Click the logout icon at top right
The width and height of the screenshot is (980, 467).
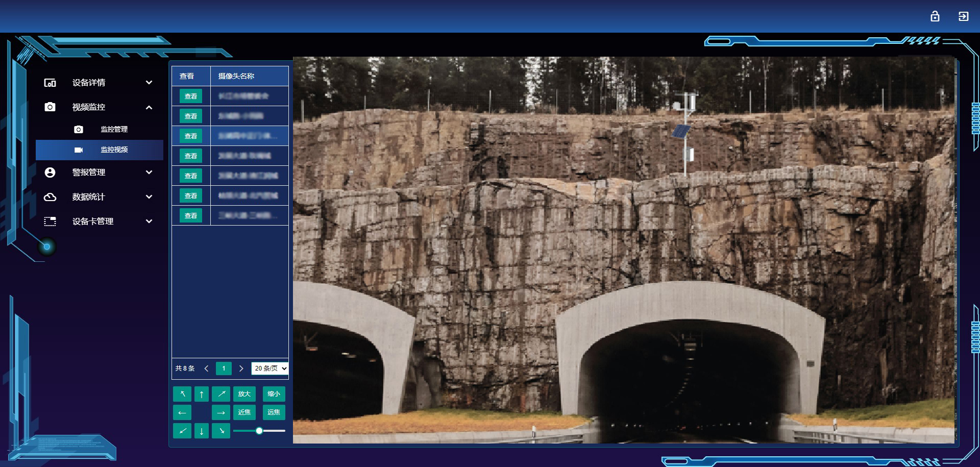[x=963, y=16]
